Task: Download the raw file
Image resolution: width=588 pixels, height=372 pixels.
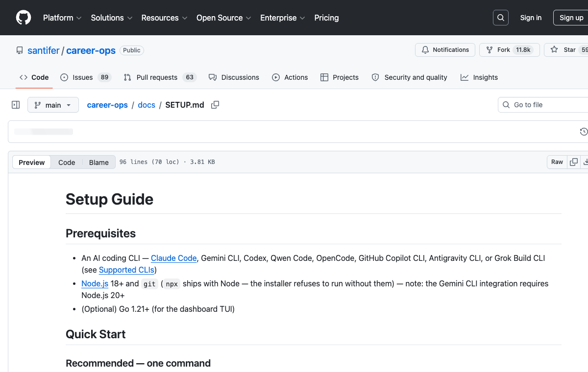Action: tap(585, 162)
